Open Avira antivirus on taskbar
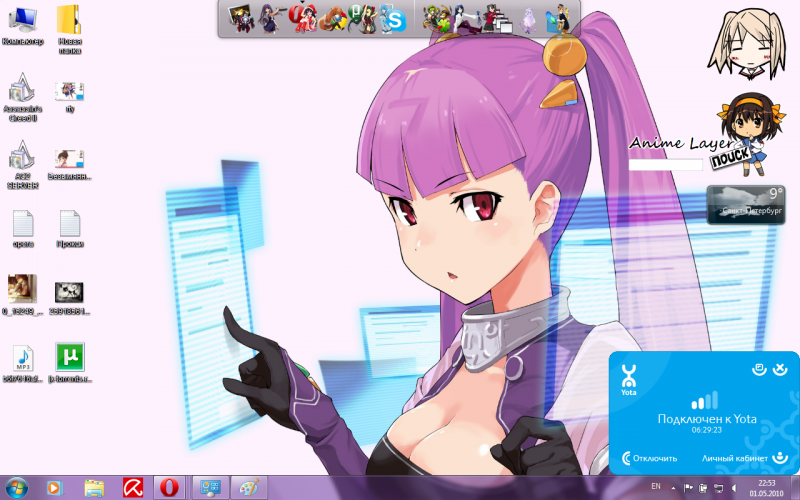800x500 pixels. (133, 488)
